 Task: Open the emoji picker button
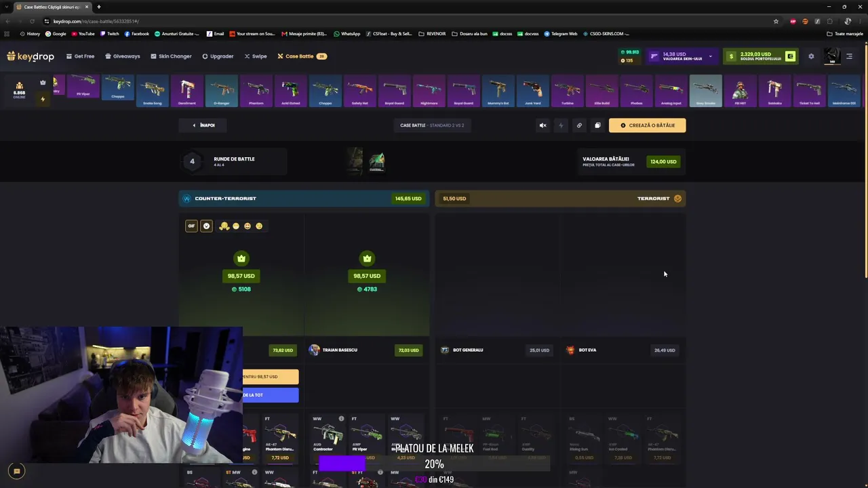pyautogui.click(x=207, y=226)
